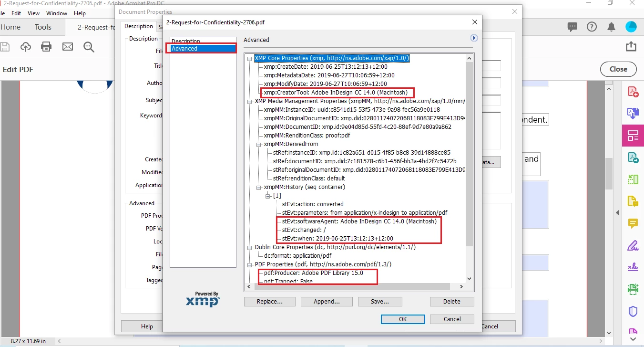Open the Export PDF tool icon
The width and height of the screenshot is (644, 347).
[633, 158]
